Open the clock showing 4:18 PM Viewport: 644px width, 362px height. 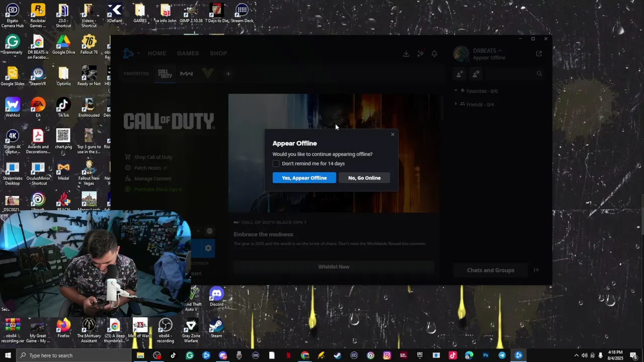[615, 355]
